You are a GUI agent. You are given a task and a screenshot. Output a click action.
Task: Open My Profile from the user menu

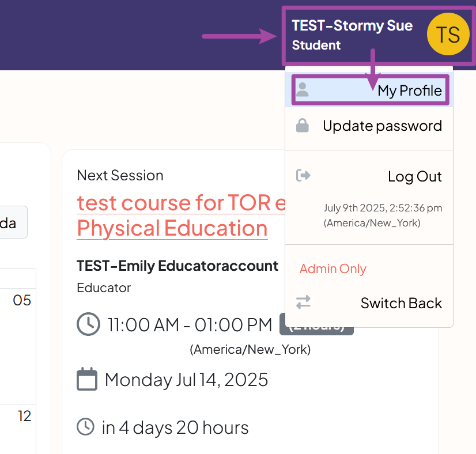[409, 90]
